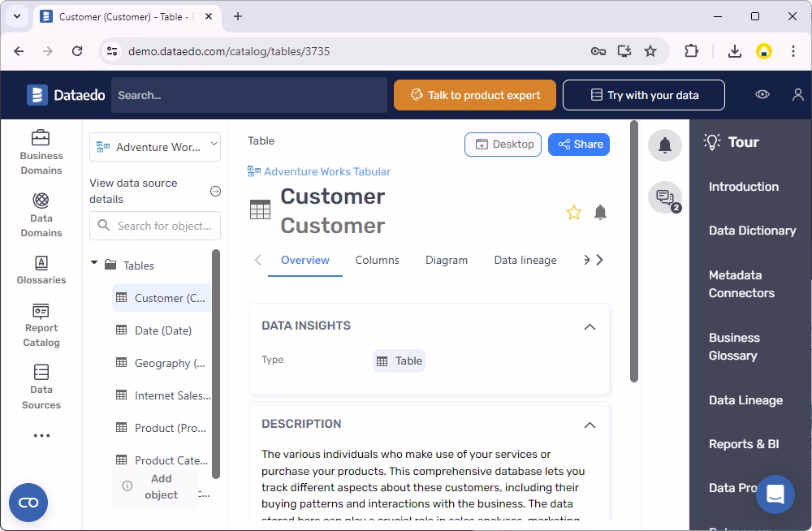This screenshot has height=531, width=812.
Task: Toggle the favorite star for Customer table
Action: (x=574, y=213)
